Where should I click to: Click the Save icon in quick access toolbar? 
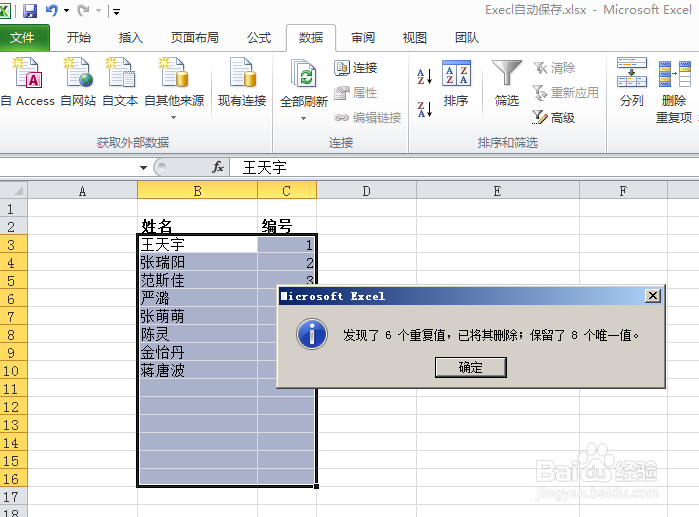pyautogui.click(x=29, y=10)
